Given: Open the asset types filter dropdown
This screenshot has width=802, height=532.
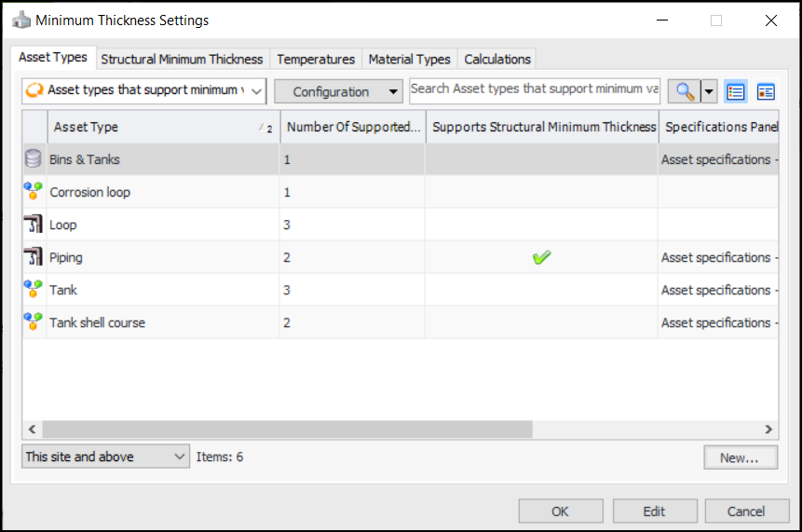Looking at the screenshot, I should [144, 91].
